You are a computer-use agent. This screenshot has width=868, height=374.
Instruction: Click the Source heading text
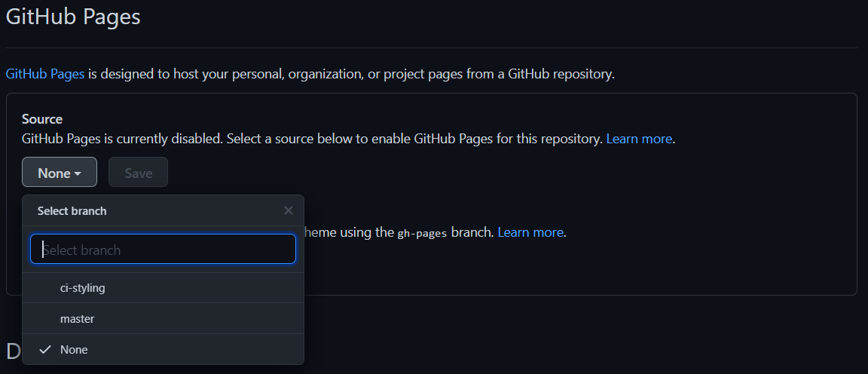point(42,119)
